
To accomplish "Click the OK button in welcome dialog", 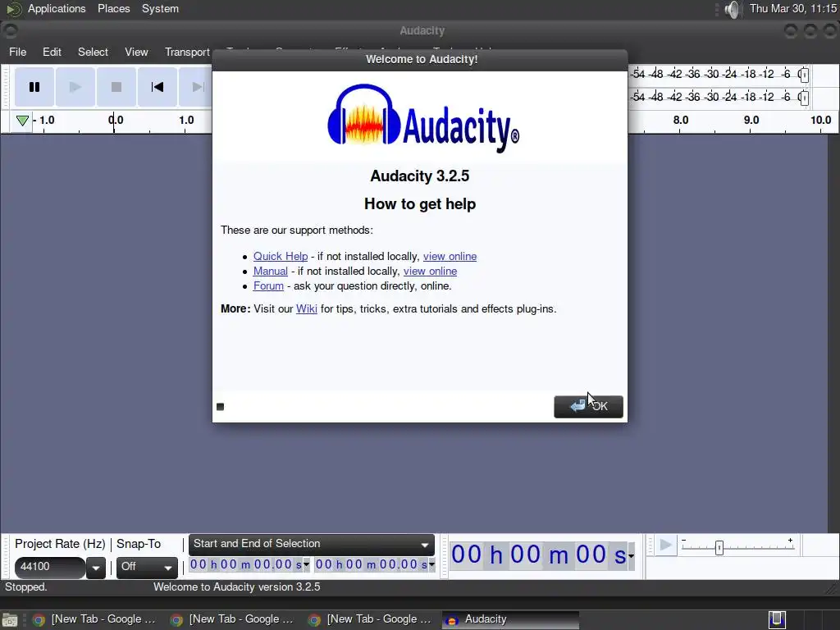I will click(x=588, y=407).
